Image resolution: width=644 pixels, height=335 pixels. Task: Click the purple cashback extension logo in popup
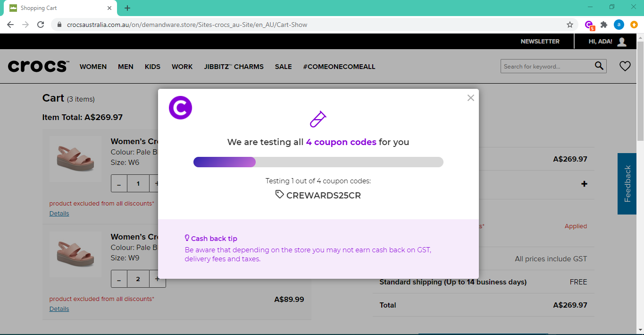pos(180,108)
